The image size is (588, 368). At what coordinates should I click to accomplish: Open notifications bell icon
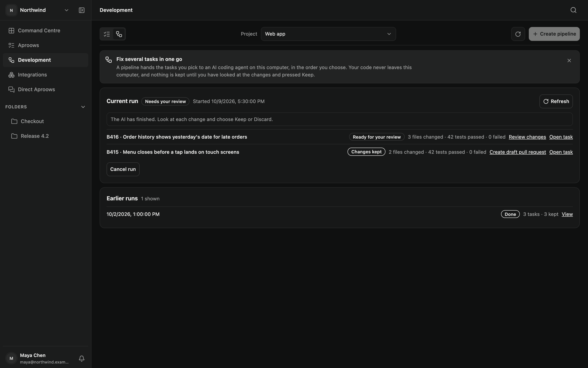(x=82, y=358)
